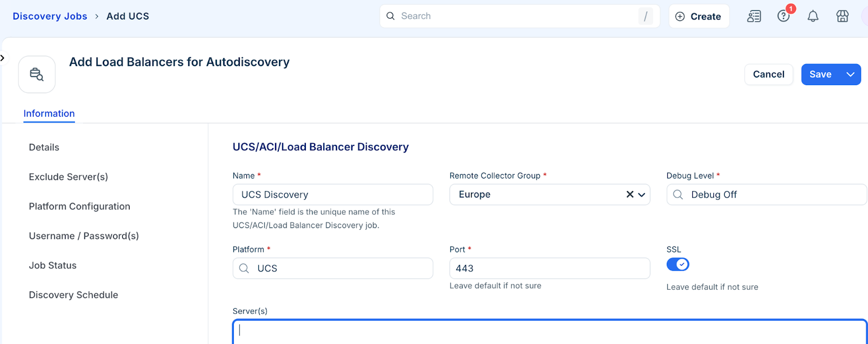The width and height of the screenshot is (868, 344).
Task: Open the Discovery Jobs breadcrumb link
Action: point(50,16)
